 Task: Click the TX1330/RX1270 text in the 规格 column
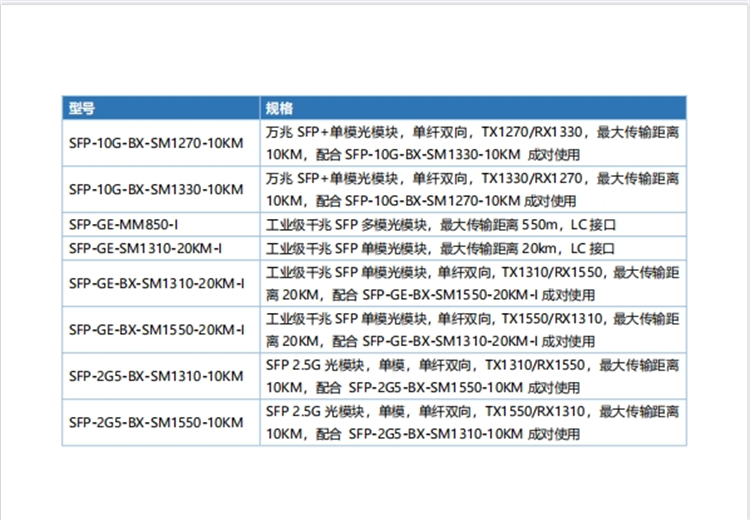[529, 178]
